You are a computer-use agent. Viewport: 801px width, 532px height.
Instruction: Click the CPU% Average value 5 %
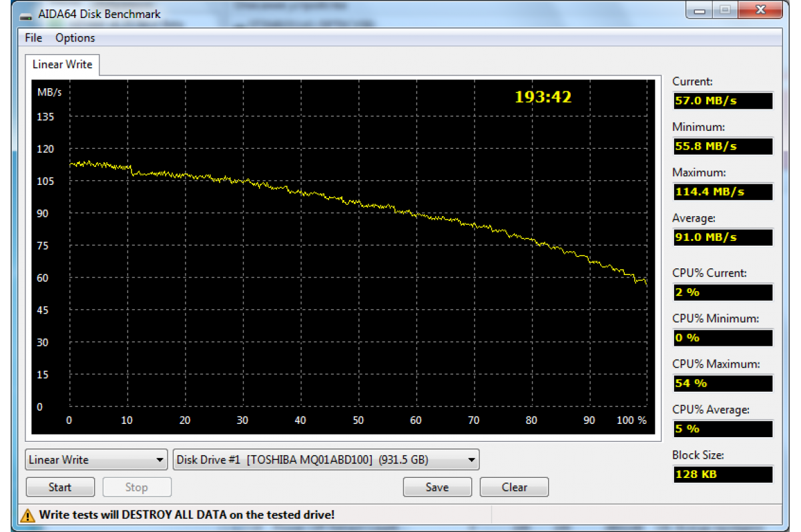tap(722, 429)
